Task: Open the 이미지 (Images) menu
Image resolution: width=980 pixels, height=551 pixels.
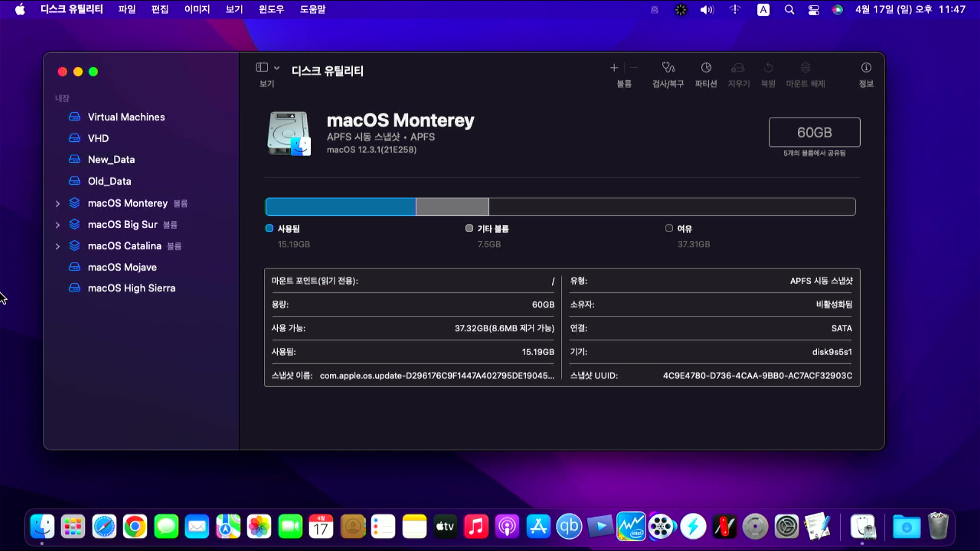Action: click(197, 9)
